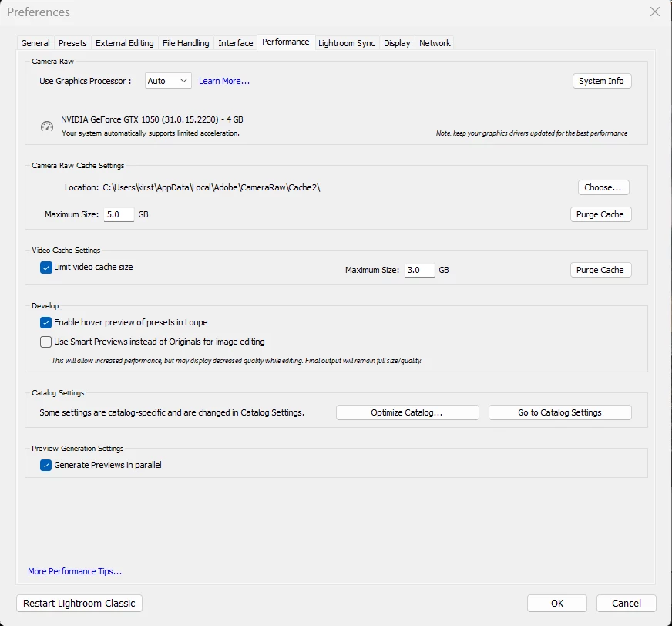This screenshot has height=626, width=672.
Task: Open System Info
Action: tap(602, 81)
